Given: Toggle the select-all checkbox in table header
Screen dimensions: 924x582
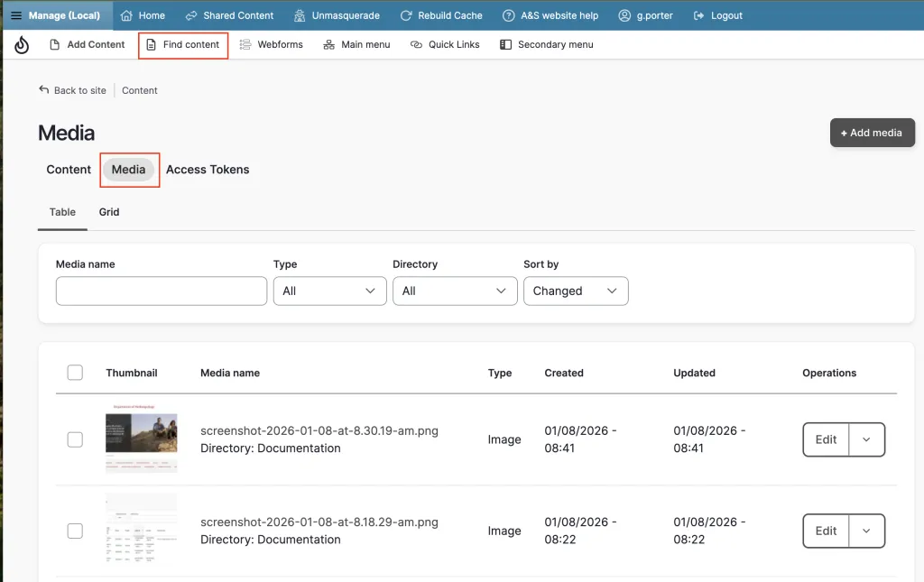Looking at the screenshot, I should coord(75,373).
